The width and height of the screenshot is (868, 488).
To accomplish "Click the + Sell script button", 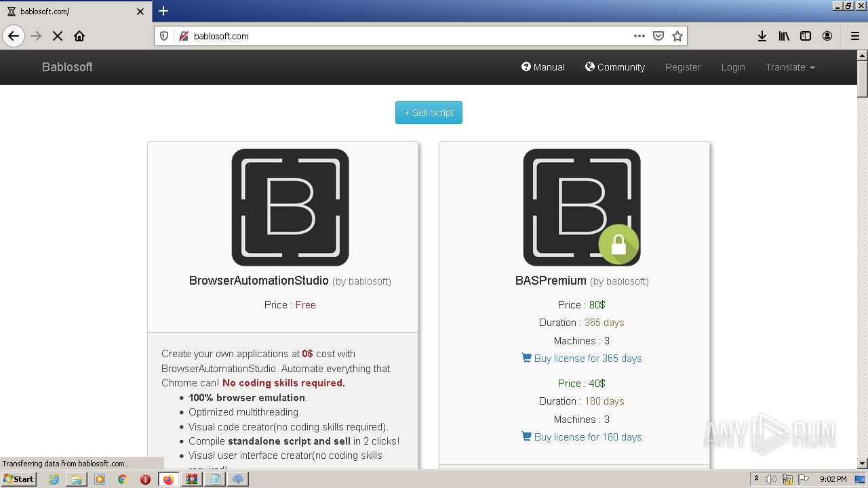I will (x=429, y=113).
